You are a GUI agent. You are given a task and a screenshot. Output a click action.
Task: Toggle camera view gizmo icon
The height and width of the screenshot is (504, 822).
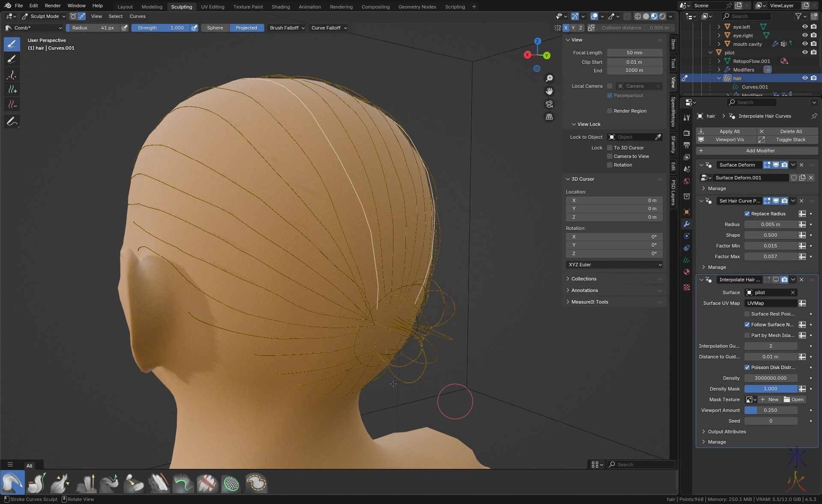(549, 104)
